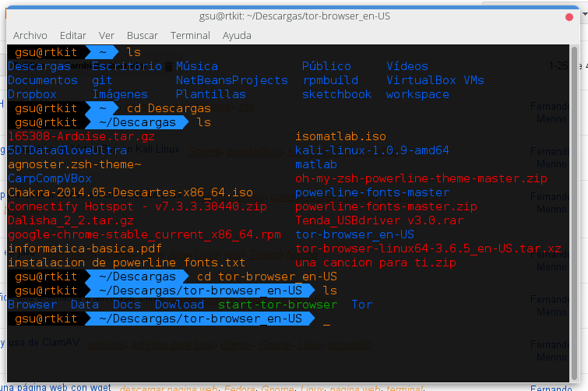Open the Terminal menu

(190, 36)
